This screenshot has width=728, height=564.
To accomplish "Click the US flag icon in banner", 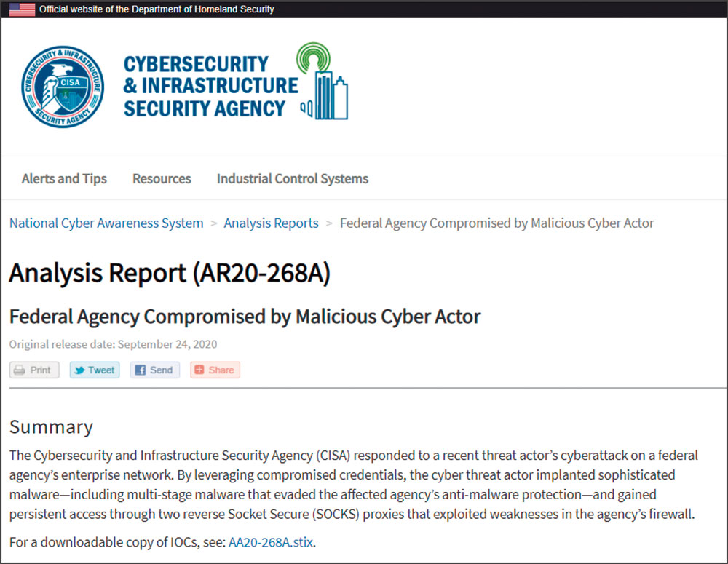I will click(23, 9).
